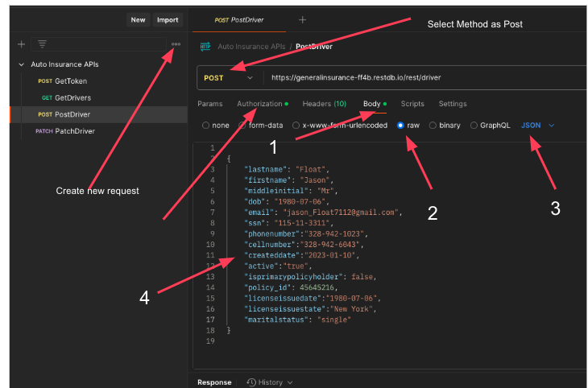Open the Scripts tab
The width and height of the screenshot is (588, 388).
click(x=412, y=104)
